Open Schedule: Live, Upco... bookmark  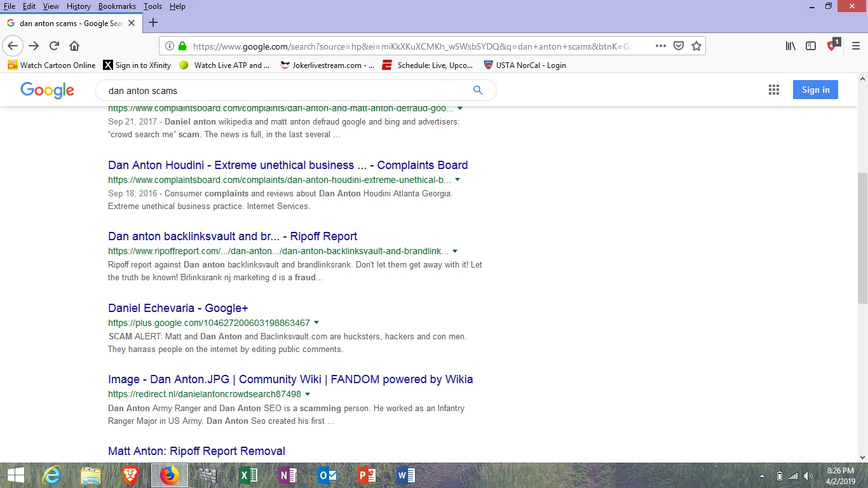pyautogui.click(x=428, y=65)
